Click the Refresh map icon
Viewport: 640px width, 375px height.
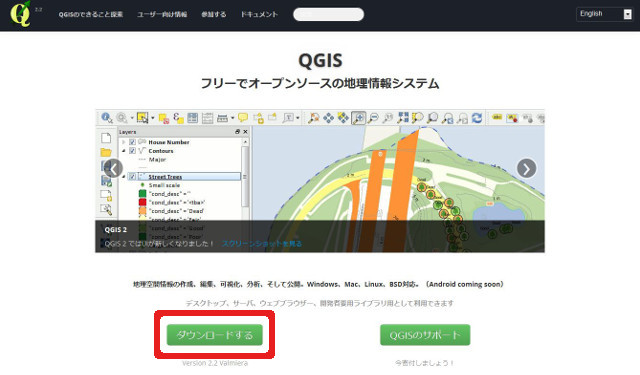(x=477, y=118)
